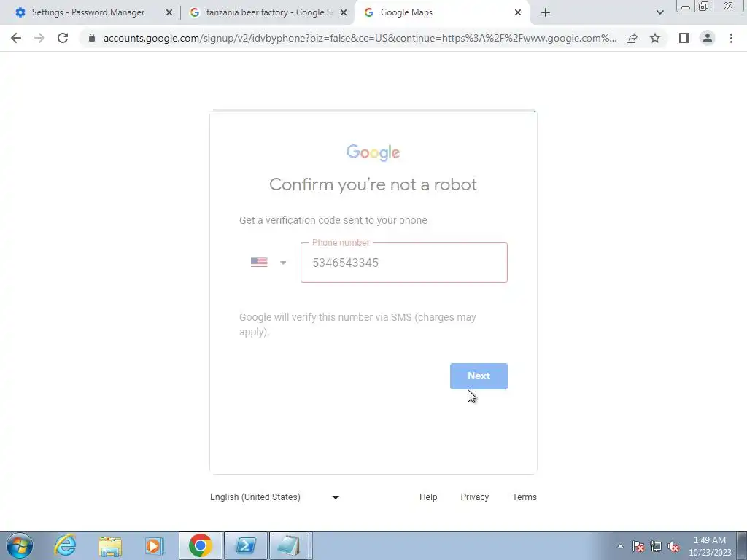Open the clock showing 1:49 AM

point(710,546)
